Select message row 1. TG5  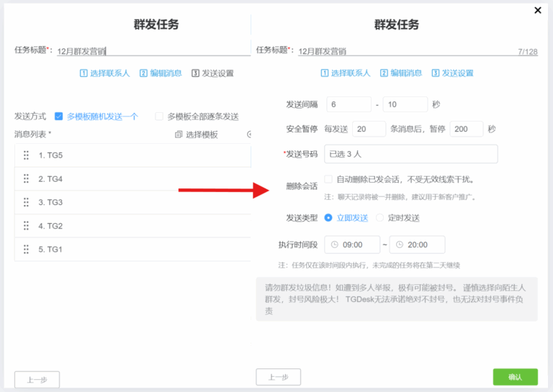click(x=132, y=155)
